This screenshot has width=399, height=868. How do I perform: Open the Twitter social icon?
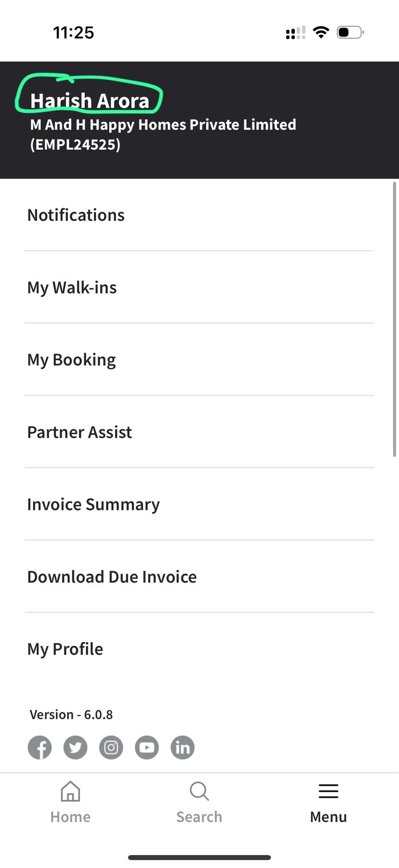coord(75,748)
